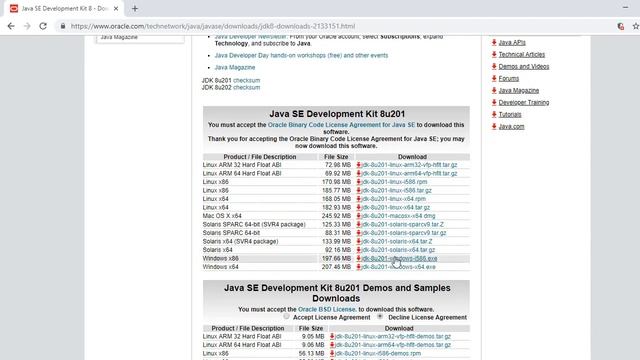Image resolution: width=640 pixels, height=360 pixels.
Task: Open the JDK 8u201 checksum link
Action: click(x=247, y=80)
